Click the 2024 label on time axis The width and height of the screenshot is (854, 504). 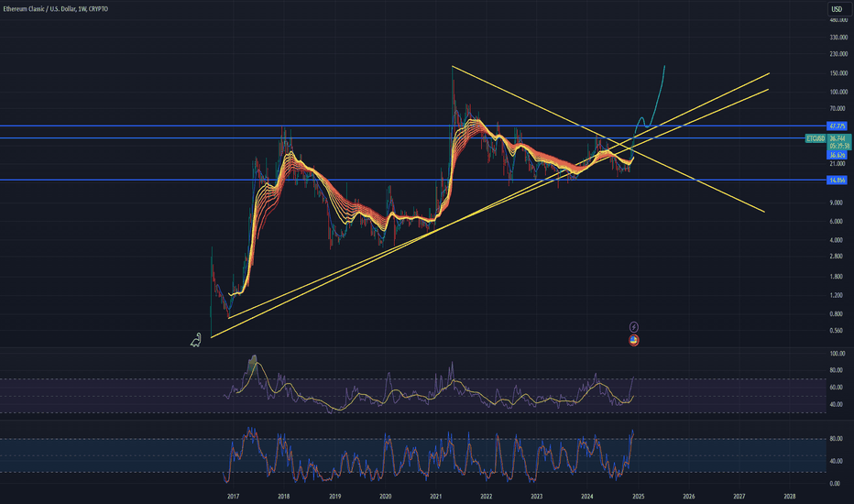click(587, 497)
